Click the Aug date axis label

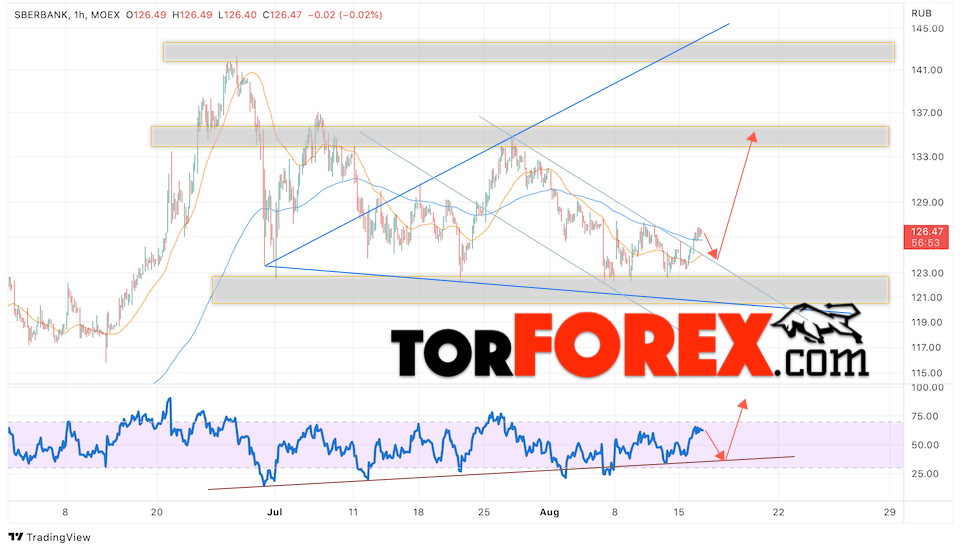click(x=549, y=512)
